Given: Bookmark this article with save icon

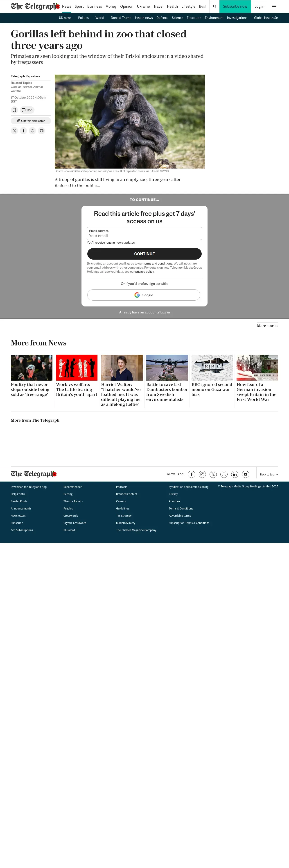Looking at the screenshot, I should tap(14, 110).
